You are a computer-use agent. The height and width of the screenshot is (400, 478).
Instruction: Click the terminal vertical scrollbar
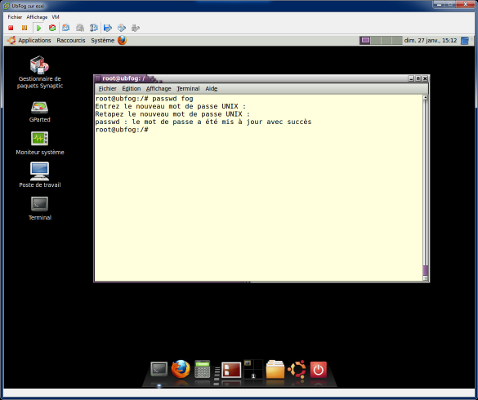(425, 188)
